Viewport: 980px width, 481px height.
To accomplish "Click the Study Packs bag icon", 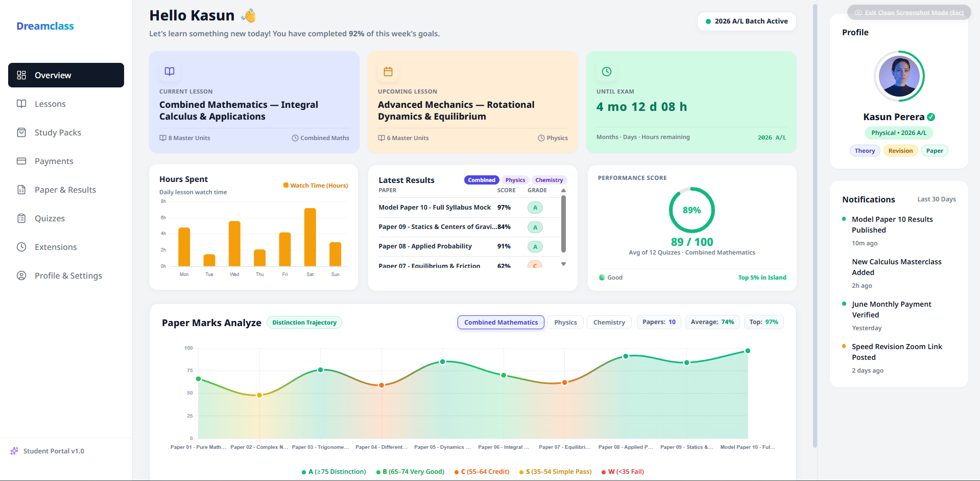I will [x=21, y=132].
